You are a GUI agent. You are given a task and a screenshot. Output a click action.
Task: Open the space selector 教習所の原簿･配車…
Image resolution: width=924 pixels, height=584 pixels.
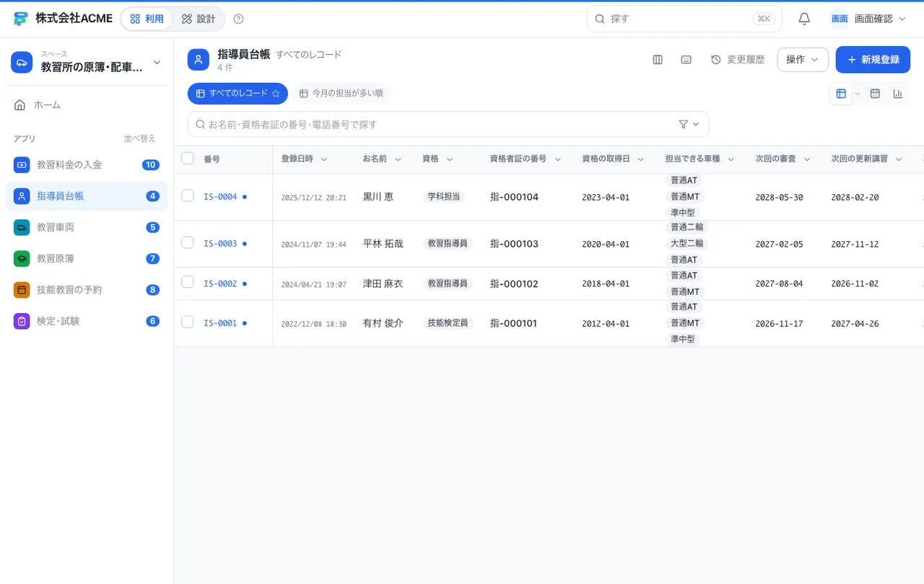coord(87,62)
